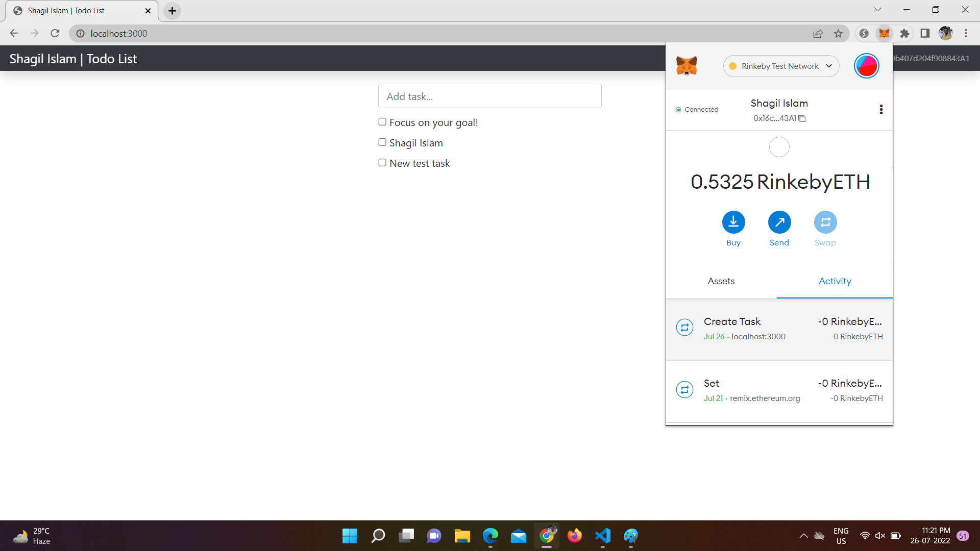This screenshot has width=980, height=551.
Task: Open the Create Task transaction
Action: (x=779, y=329)
